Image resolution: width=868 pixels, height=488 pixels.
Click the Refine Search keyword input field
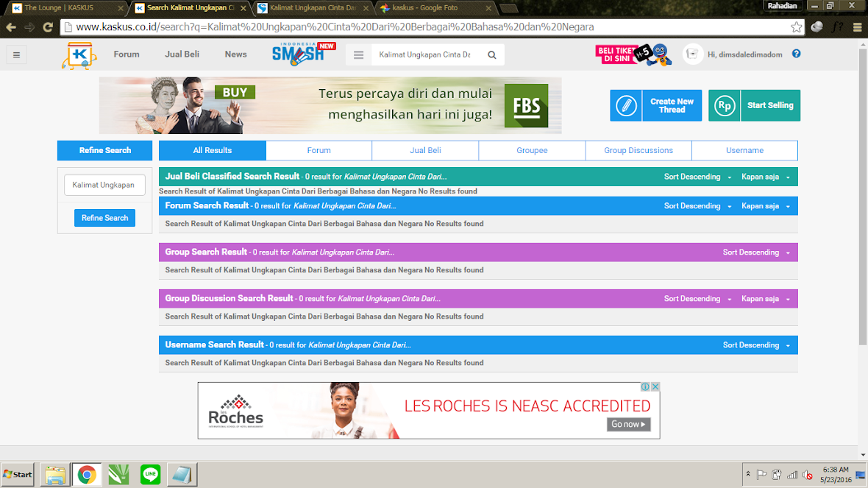[x=104, y=185]
